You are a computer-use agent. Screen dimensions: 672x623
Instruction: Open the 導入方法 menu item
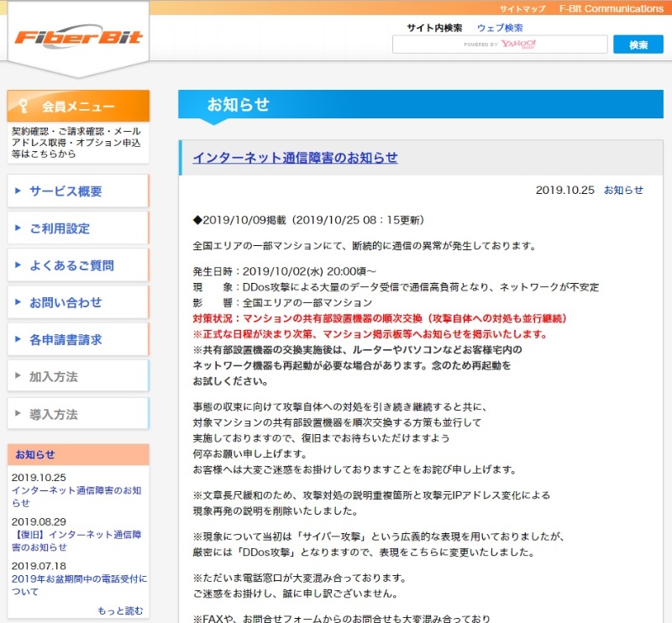point(54,414)
